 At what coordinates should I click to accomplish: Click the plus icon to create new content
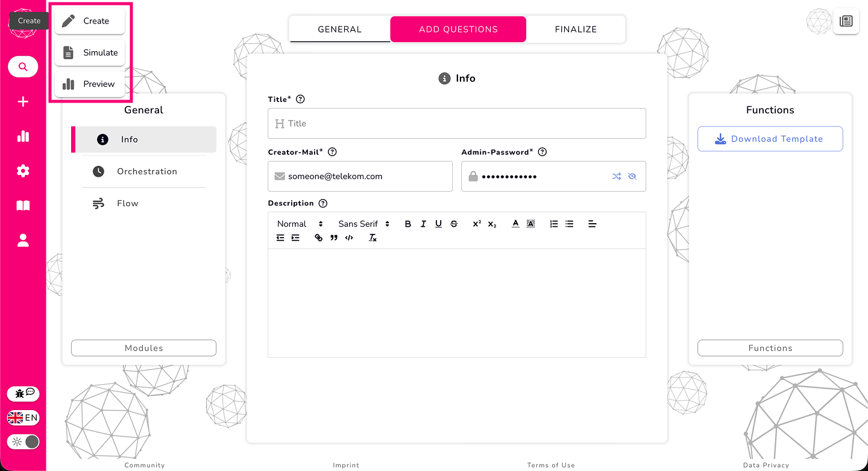pyautogui.click(x=23, y=101)
